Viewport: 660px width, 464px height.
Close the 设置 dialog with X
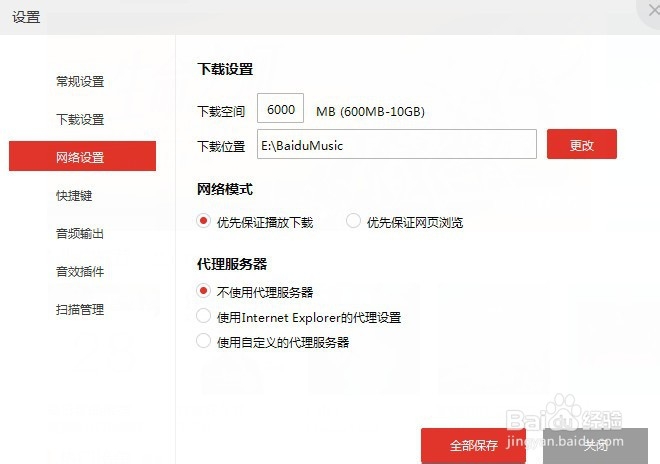(654, 10)
